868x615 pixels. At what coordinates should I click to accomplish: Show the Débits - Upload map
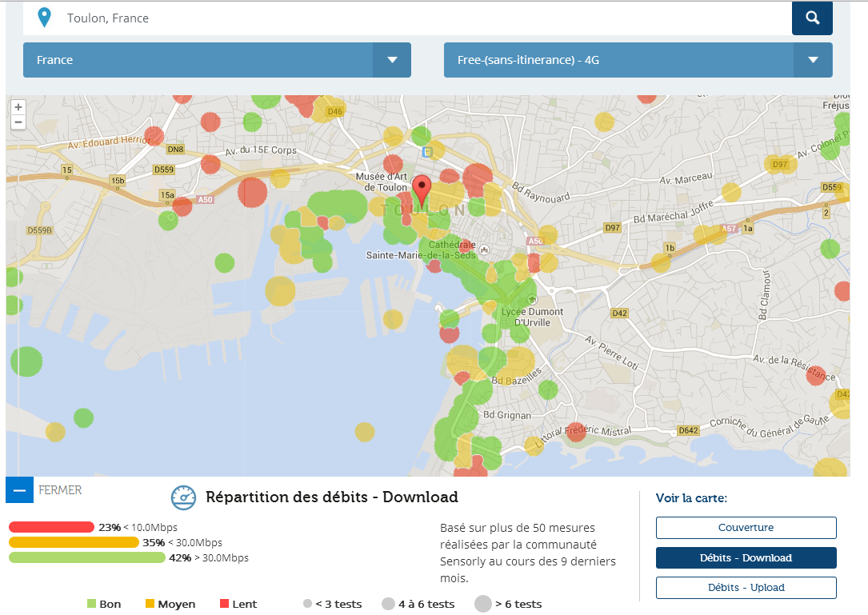pos(746,587)
